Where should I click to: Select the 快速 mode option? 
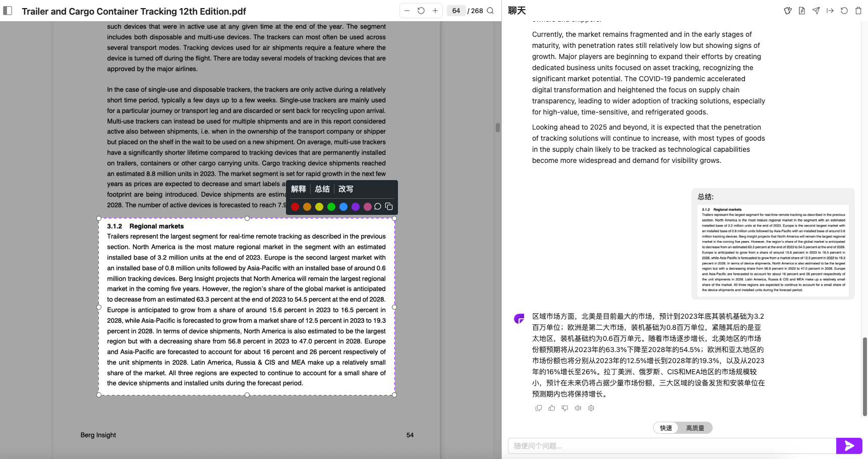pos(666,428)
